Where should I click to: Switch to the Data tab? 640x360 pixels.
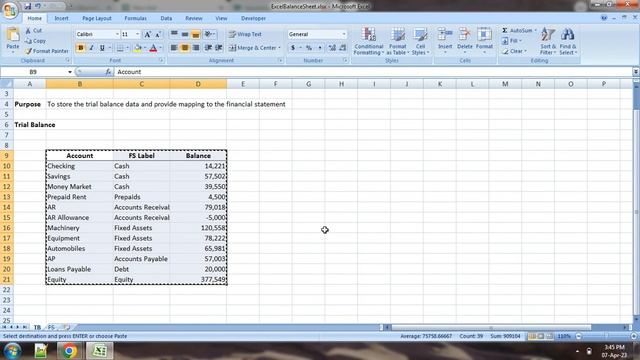(166, 18)
